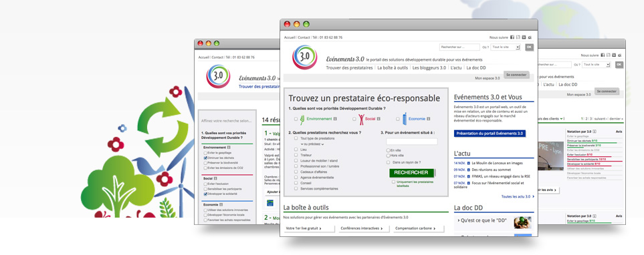Open the Tout le site dropdown in front window

[506, 47]
